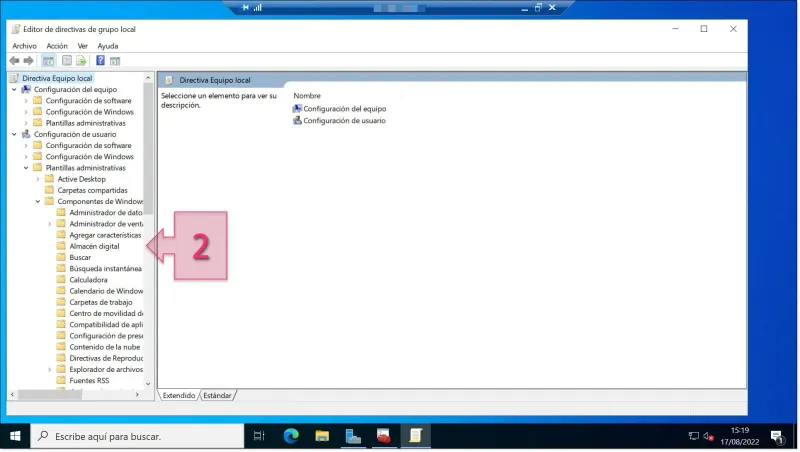Click tree pane vertical scrollbar down arrow
800x452 pixels.
pos(148,384)
